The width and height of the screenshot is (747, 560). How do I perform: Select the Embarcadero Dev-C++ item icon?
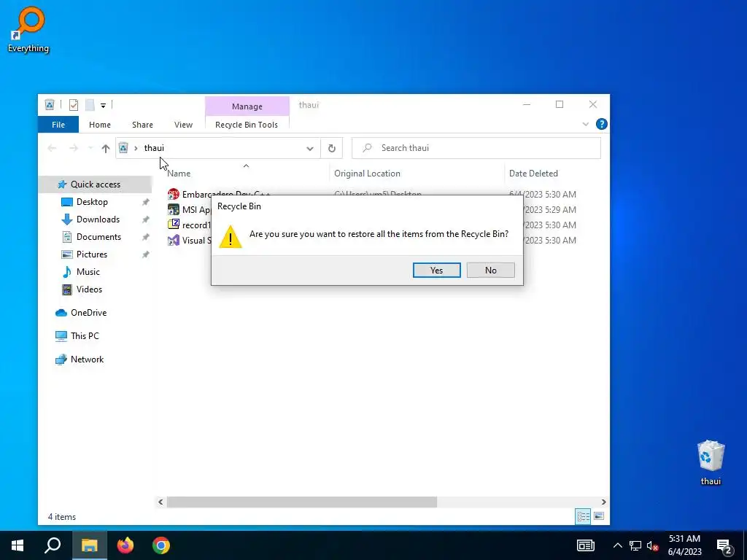(174, 194)
